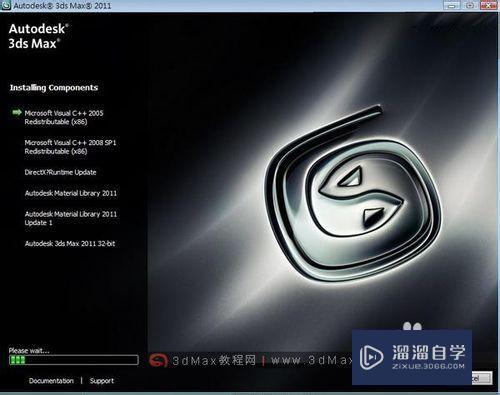Image resolution: width=500 pixels, height=395 pixels.
Task: Click the Please wait... status text
Action: coord(29,350)
